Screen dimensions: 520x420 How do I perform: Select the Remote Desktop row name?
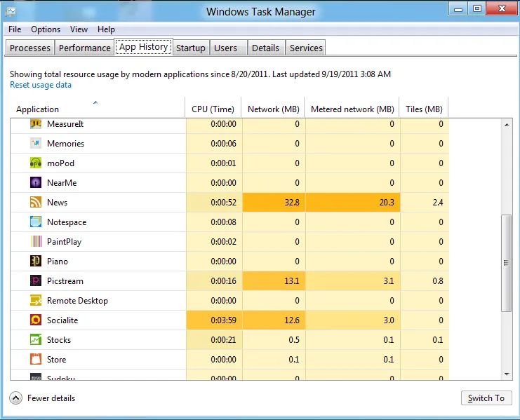tap(77, 301)
